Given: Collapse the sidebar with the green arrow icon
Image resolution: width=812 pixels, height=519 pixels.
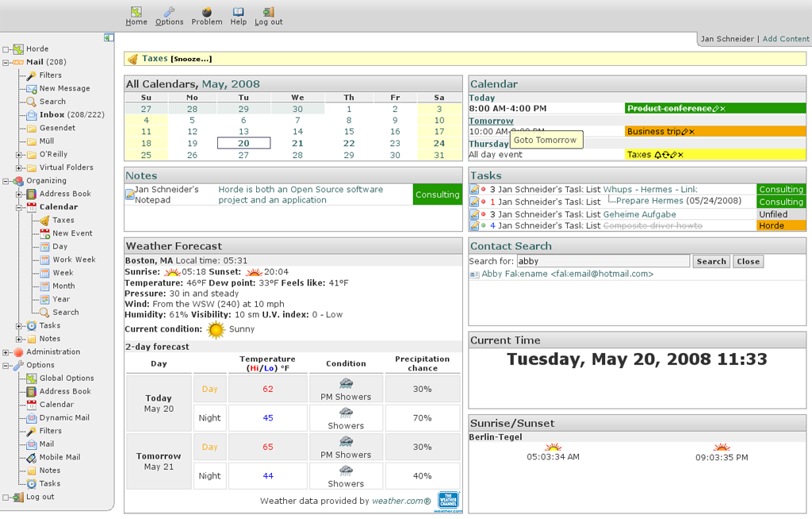Looking at the screenshot, I should click(x=109, y=37).
